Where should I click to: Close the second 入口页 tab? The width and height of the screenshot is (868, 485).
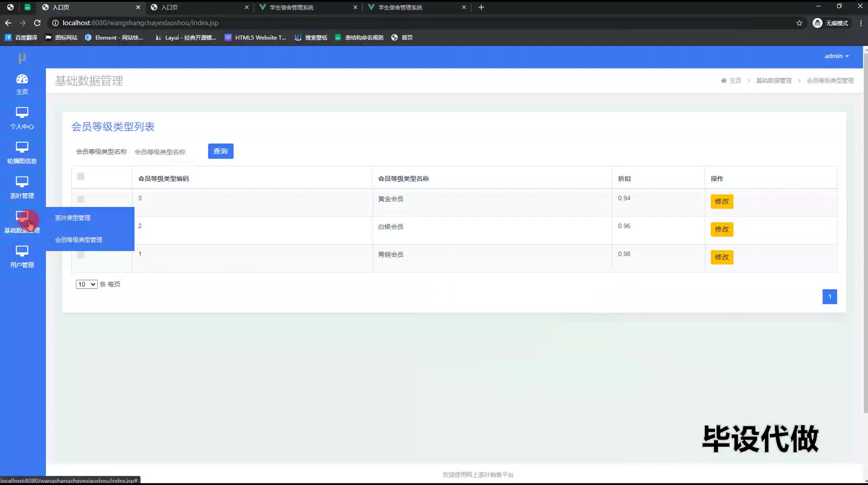coord(246,7)
